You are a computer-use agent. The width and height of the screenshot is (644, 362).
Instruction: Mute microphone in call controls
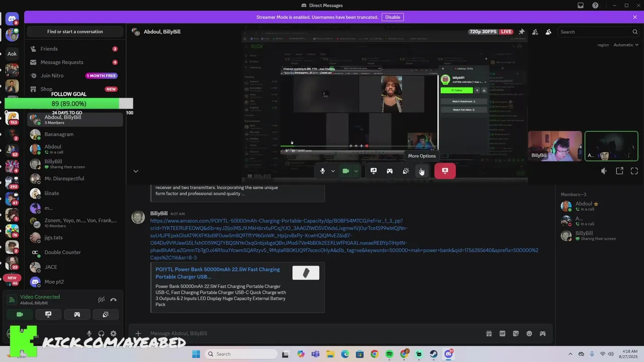tap(323, 171)
